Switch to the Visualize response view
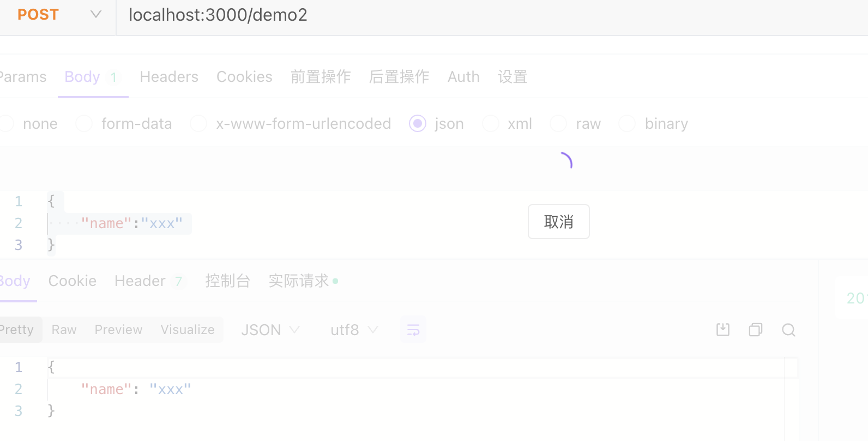The image size is (868, 441). [x=188, y=330]
